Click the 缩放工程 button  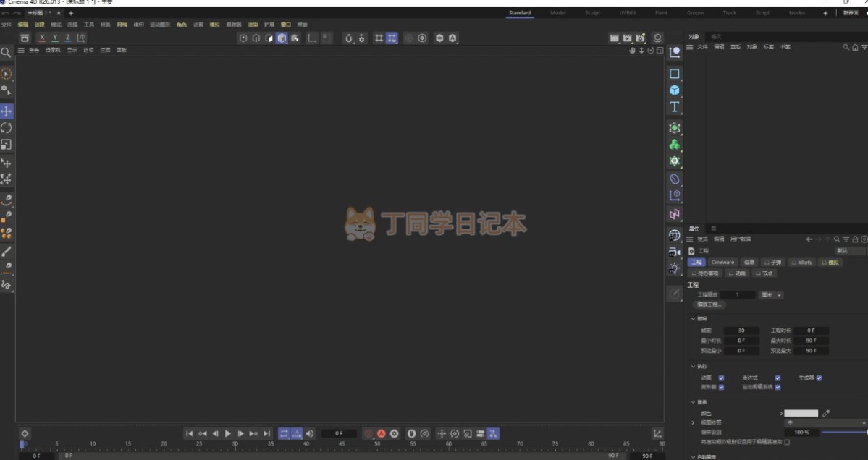(x=709, y=304)
